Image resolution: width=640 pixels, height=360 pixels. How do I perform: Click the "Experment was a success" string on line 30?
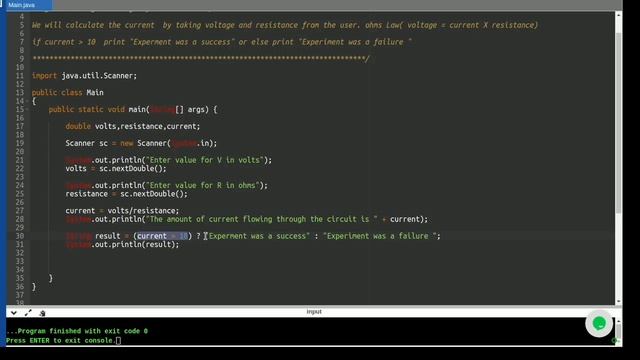tap(259, 236)
